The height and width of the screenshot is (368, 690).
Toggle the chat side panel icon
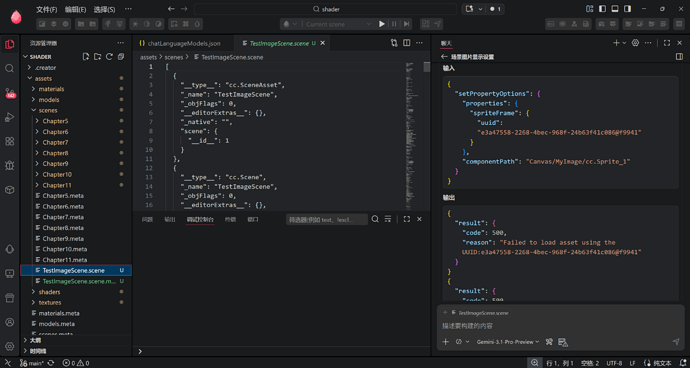click(679, 57)
